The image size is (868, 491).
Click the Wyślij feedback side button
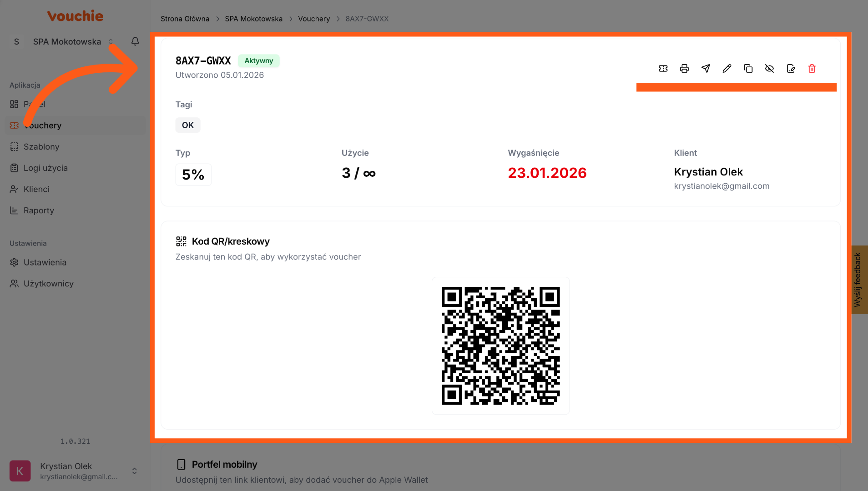859,280
